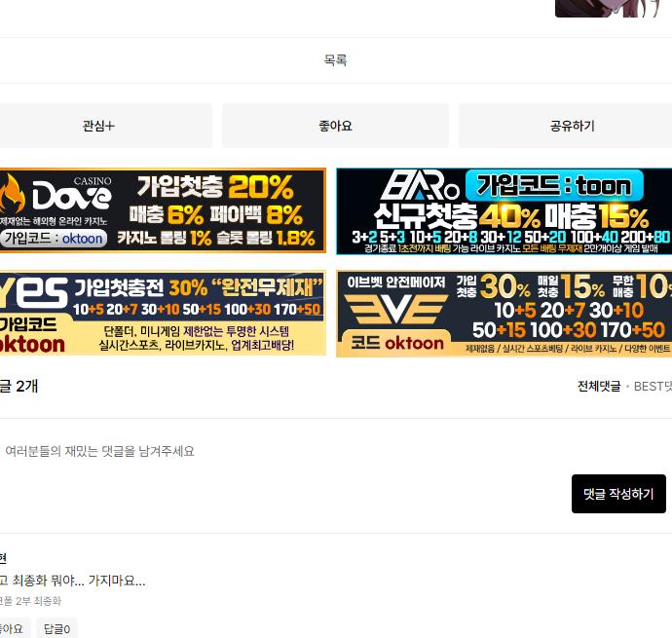Switch to the BEST comments tab
Viewport: 672px width, 638px height.
653,387
